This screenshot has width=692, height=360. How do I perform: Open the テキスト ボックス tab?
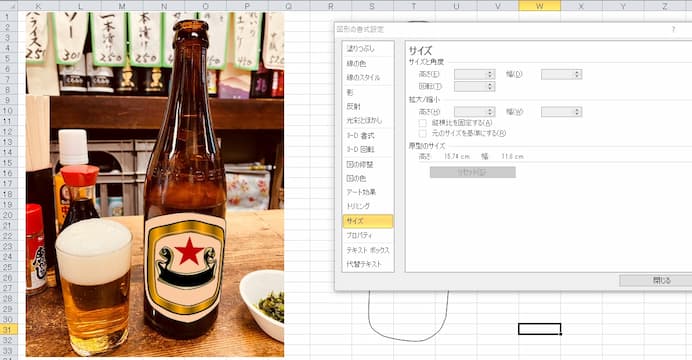367,250
